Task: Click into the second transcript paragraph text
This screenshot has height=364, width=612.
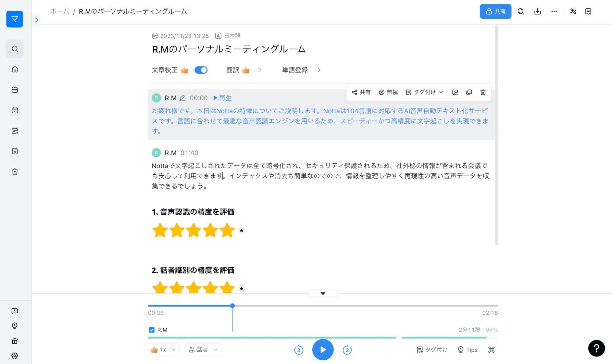Action: coord(320,176)
